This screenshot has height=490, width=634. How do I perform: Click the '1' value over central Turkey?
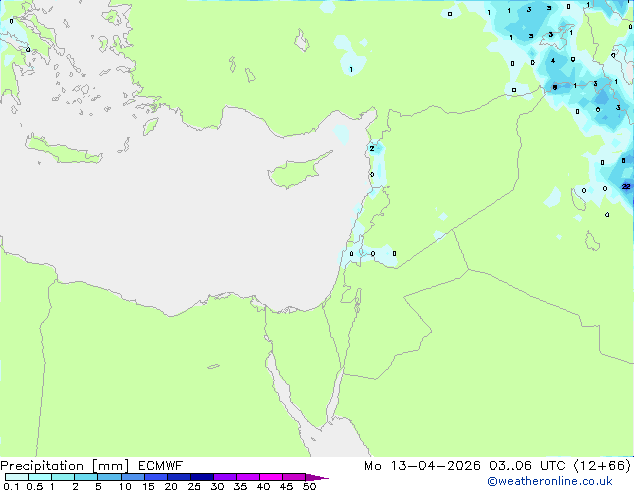tap(351, 70)
